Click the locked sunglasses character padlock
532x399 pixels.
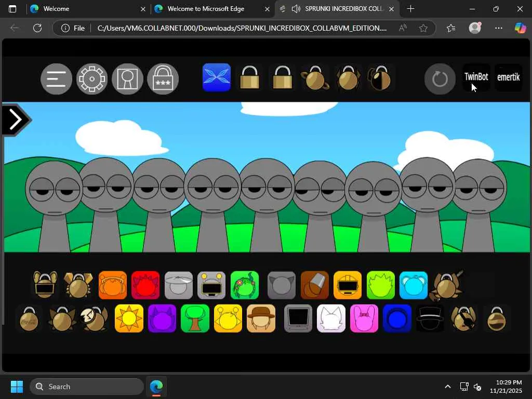pos(45,284)
